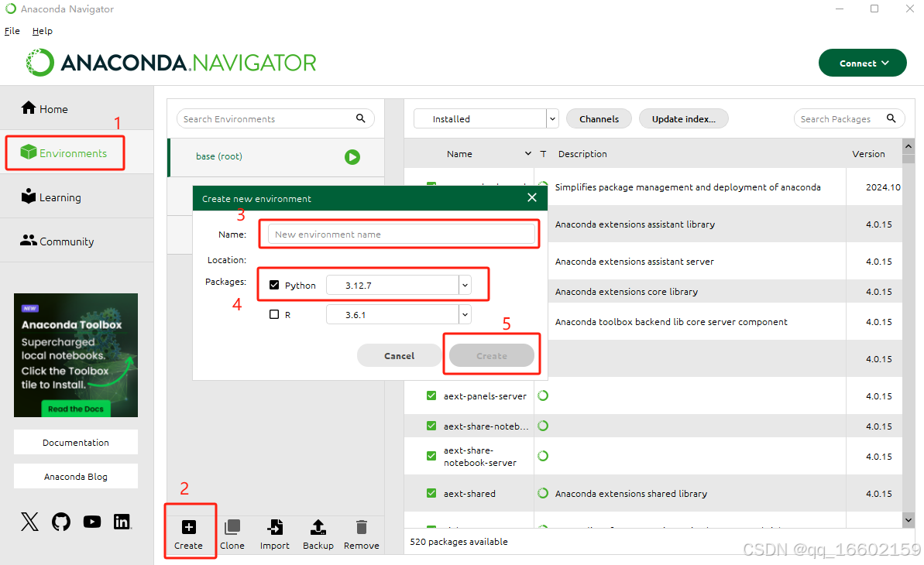The height and width of the screenshot is (565, 924).
Task: Click the Version column header
Action: point(868,154)
